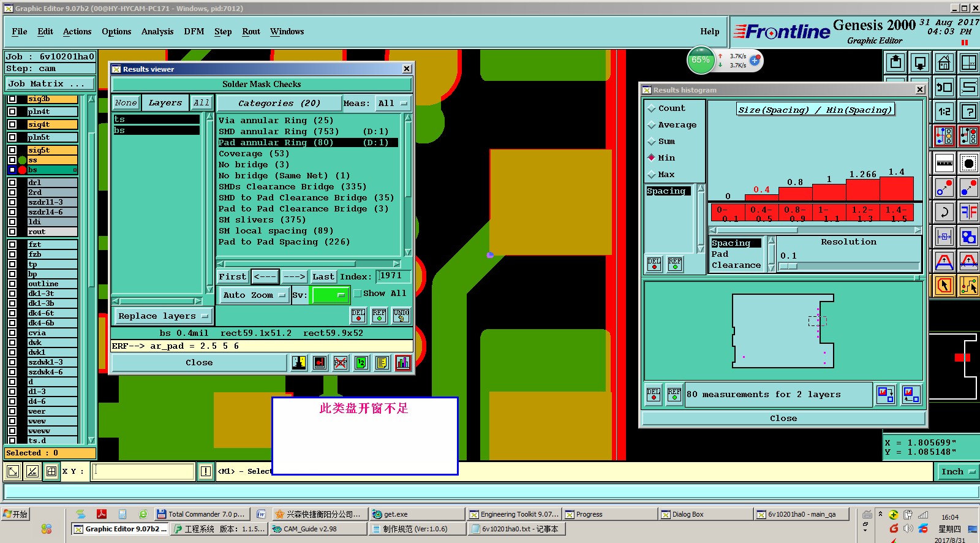This screenshot has width=980, height=543.
Task: Toggle the checkbox for layer drl
Action: 12,183
